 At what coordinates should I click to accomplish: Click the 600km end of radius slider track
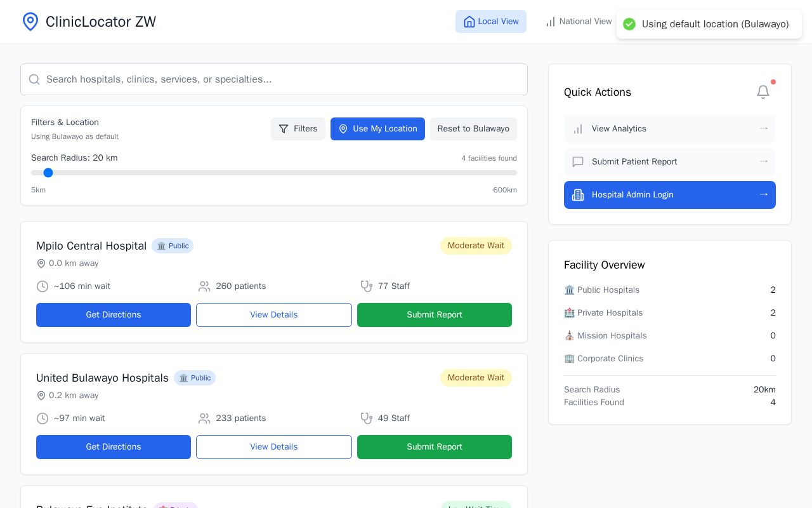pyautogui.click(x=514, y=173)
